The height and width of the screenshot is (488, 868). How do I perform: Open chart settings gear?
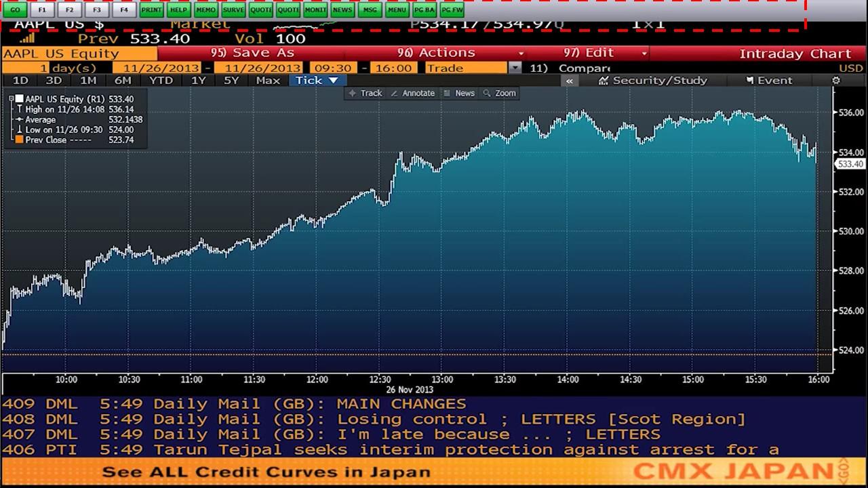pos(835,80)
